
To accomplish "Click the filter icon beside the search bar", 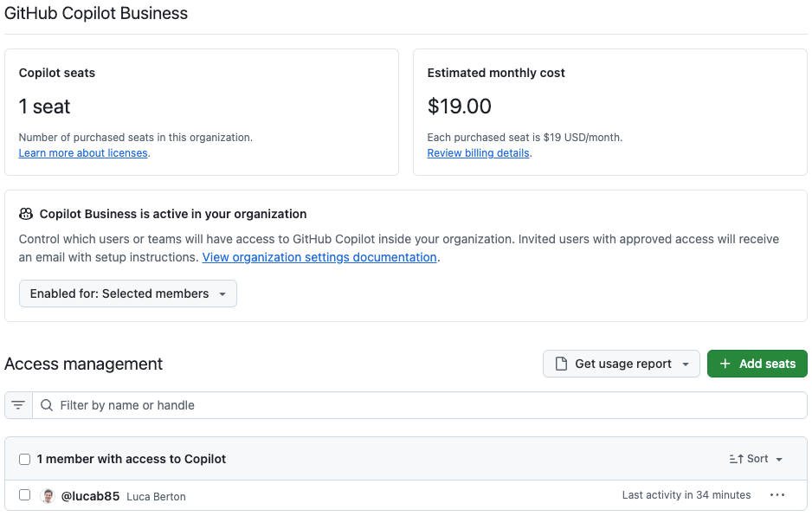I will point(18,404).
